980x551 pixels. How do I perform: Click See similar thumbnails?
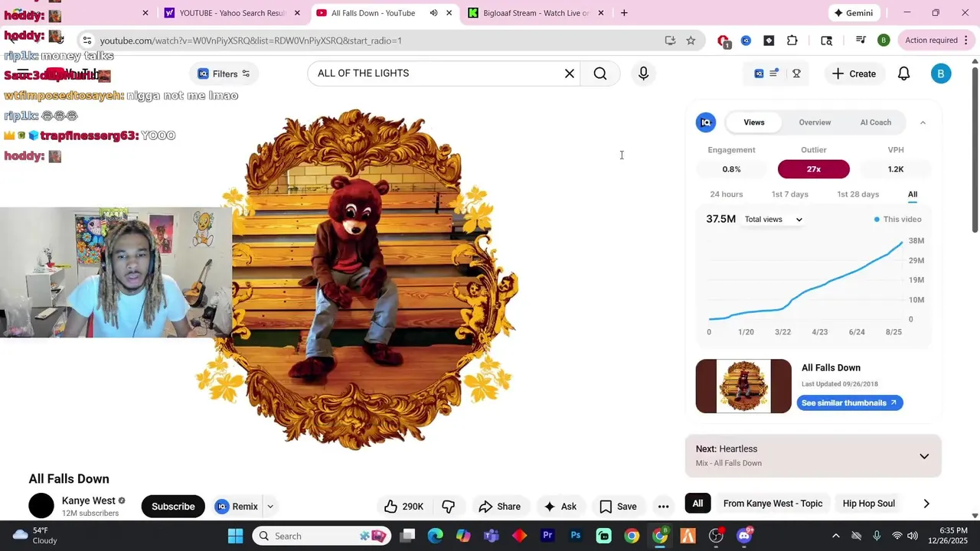click(850, 403)
